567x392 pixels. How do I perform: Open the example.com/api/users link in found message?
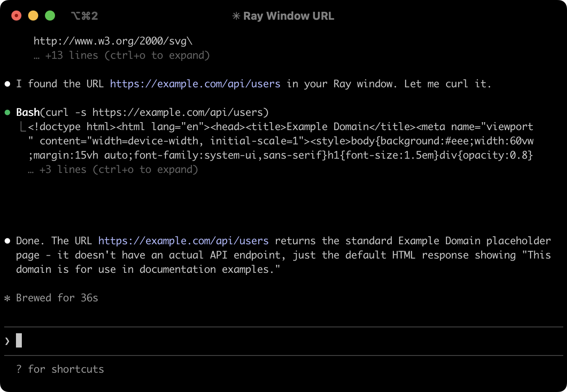pos(194,84)
